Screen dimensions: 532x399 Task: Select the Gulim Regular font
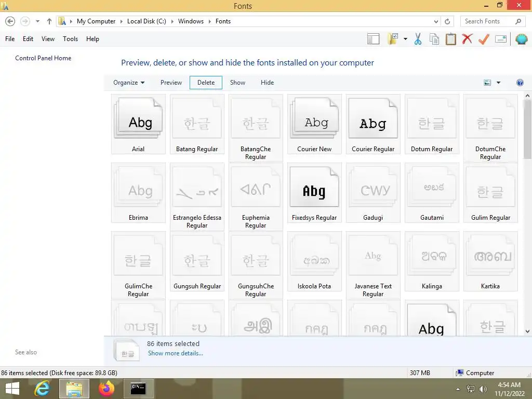pos(490,193)
